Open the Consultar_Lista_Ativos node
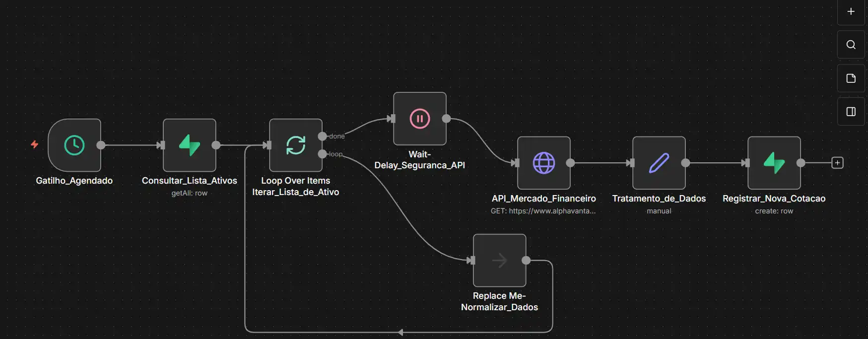 coord(190,145)
